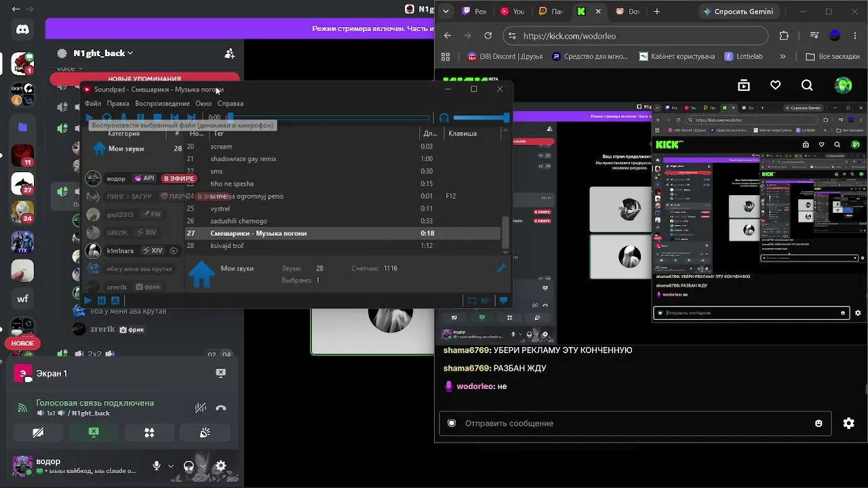Open a new Chrome tab

pyautogui.click(x=656, y=12)
